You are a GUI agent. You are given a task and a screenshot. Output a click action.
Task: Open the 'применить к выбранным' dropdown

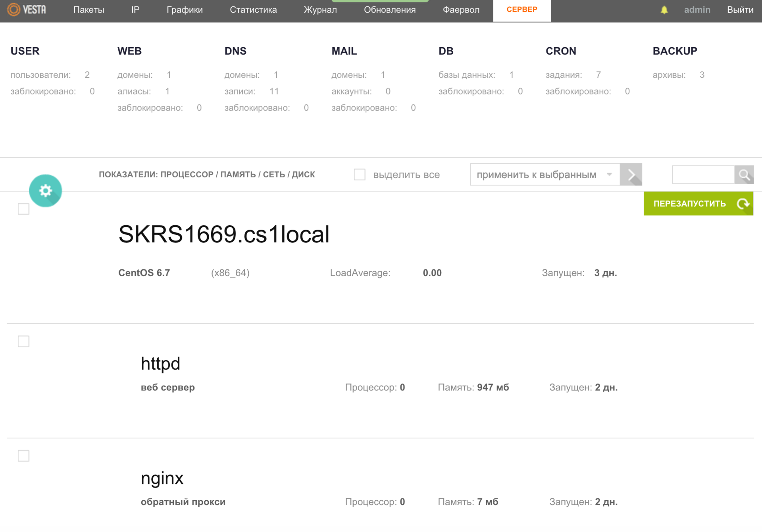tap(545, 175)
